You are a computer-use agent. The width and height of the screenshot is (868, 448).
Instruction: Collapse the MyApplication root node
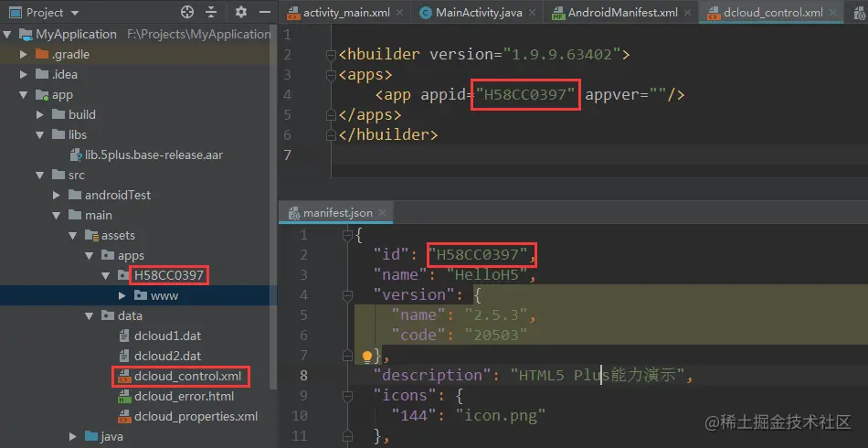pyautogui.click(x=7, y=35)
